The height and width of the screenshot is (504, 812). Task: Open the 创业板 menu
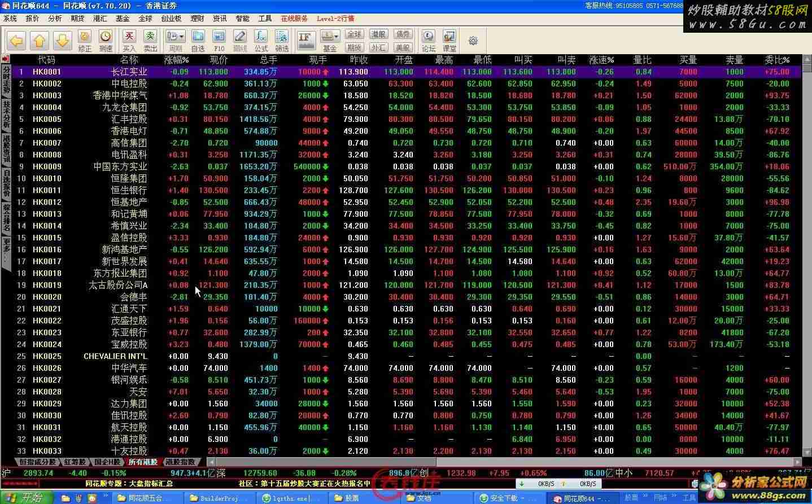pos(171,19)
